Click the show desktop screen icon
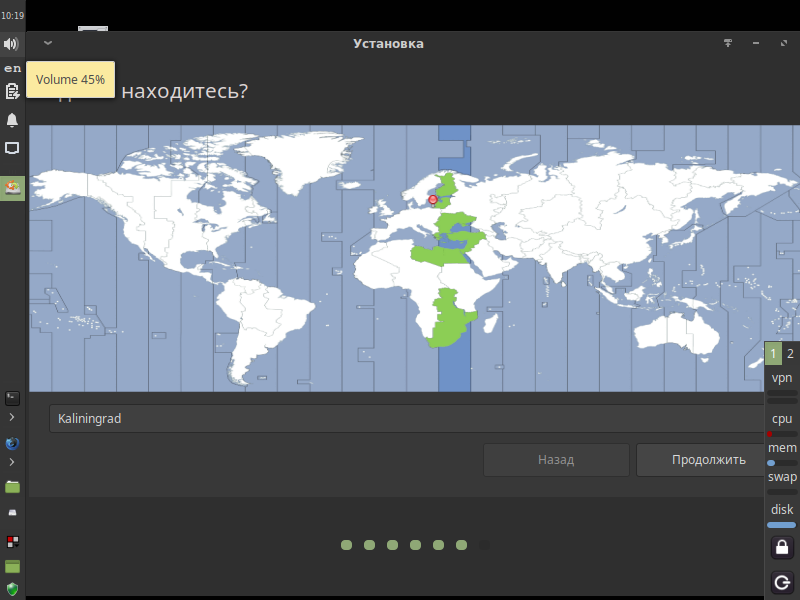The width and height of the screenshot is (800, 600). point(12,148)
